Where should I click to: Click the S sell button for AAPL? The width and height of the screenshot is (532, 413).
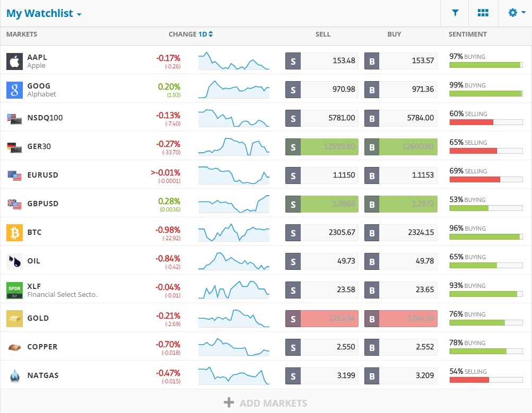coord(293,61)
